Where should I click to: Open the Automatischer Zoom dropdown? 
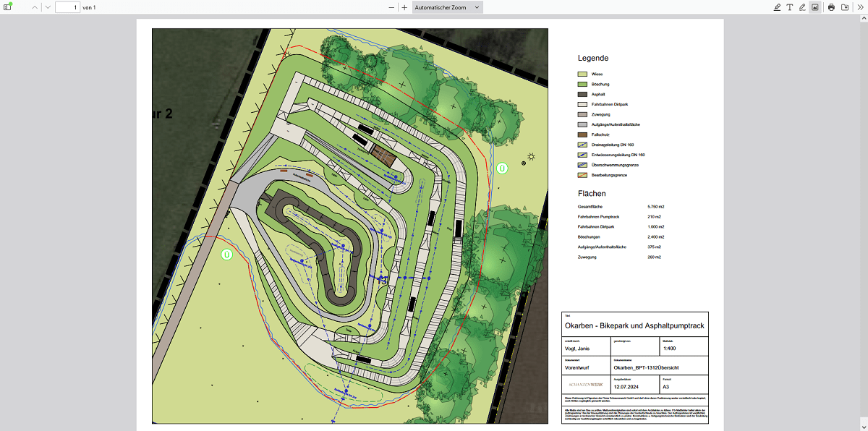[x=447, y=7]
